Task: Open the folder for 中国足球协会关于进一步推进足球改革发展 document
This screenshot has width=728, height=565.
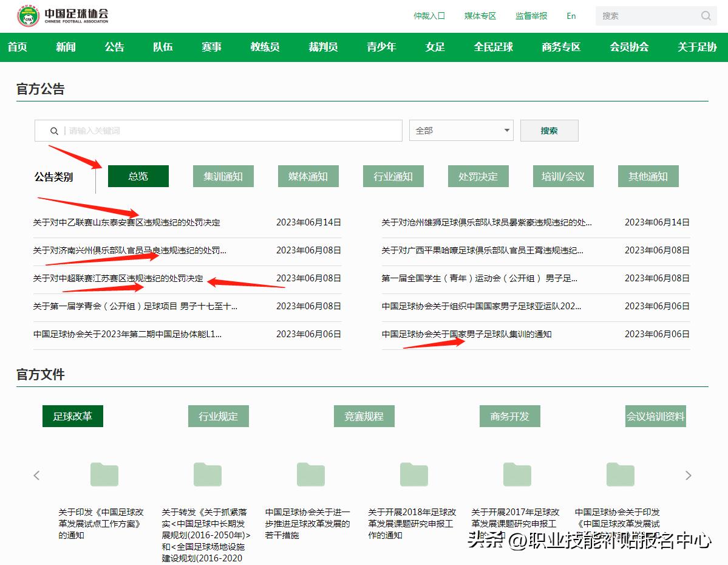Action: pyautogui.click(x=310, y=475)
